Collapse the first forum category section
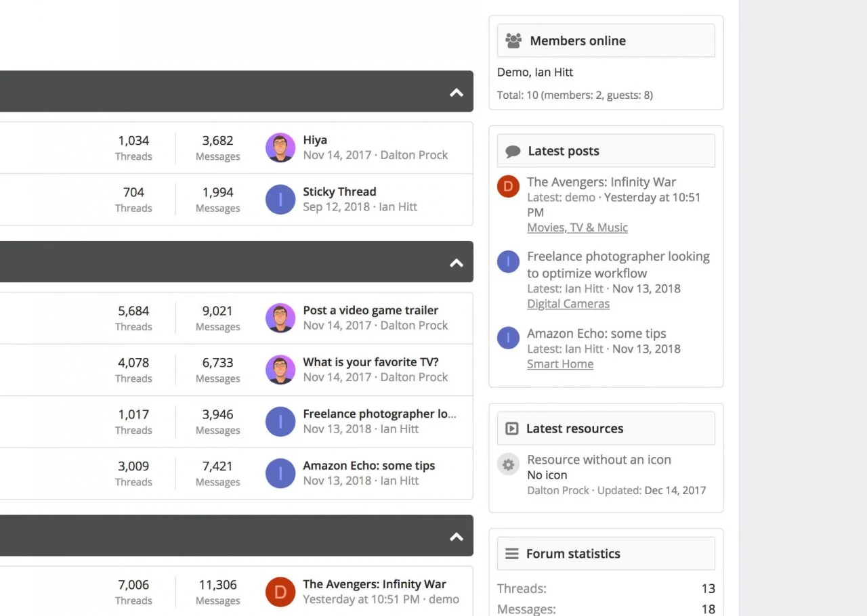Viewport: 867px width, 616px height. (457, 93)
